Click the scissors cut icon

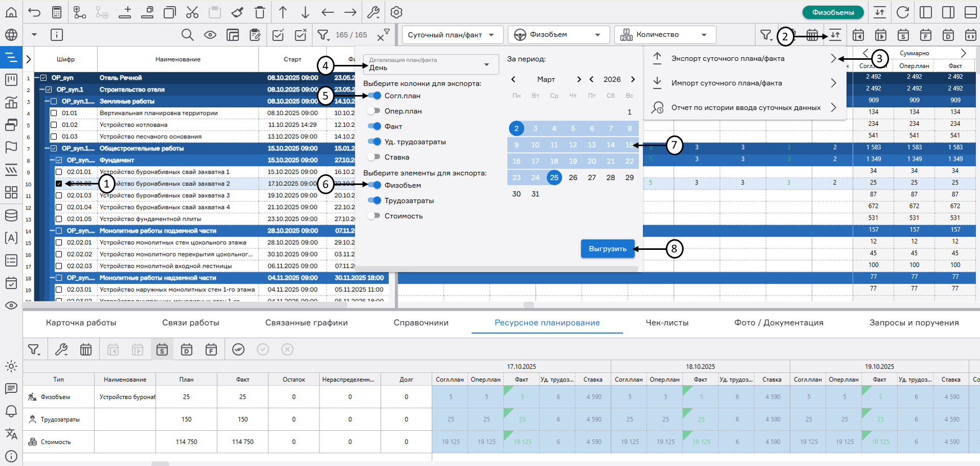point(192,12)
